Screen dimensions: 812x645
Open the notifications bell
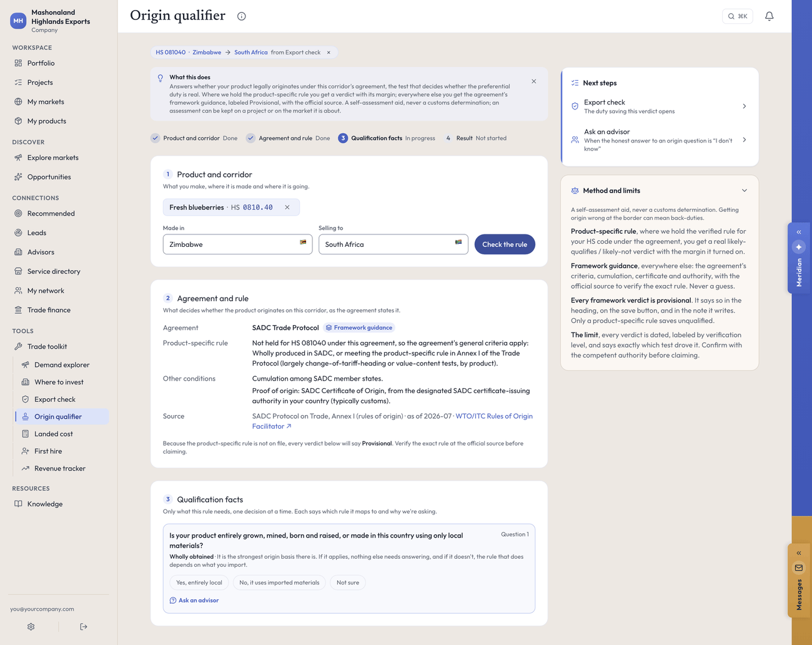770,16
